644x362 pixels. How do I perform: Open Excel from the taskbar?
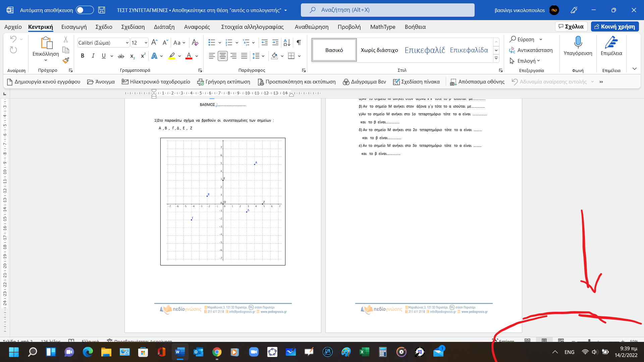(x=364, y=352)
